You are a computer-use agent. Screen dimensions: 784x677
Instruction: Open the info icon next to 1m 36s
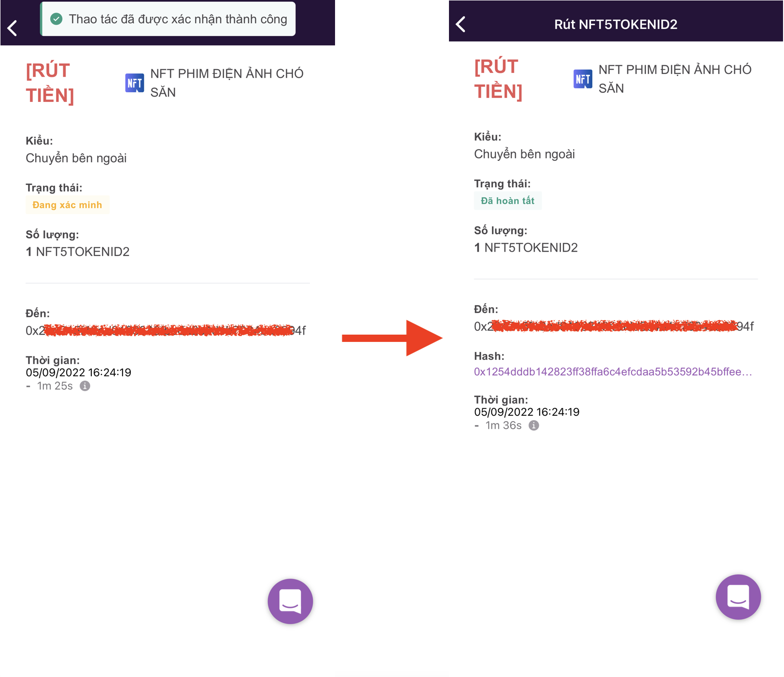click(x=533, y=425)
